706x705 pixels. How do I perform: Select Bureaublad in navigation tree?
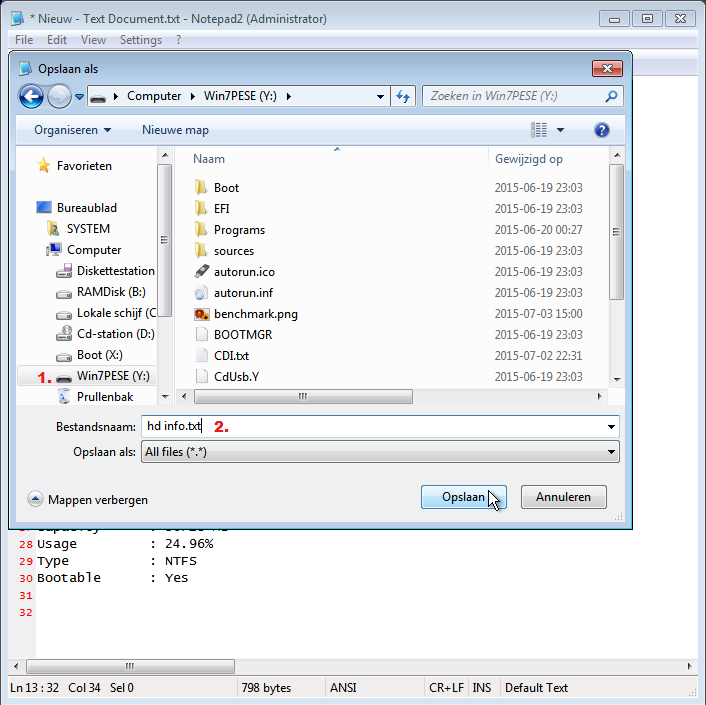point(77,208)
